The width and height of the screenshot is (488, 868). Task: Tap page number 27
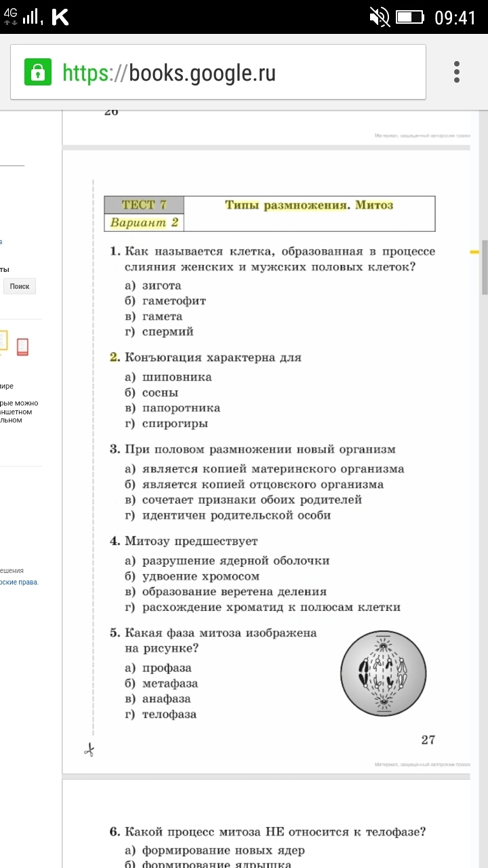[x=428, y=741]
